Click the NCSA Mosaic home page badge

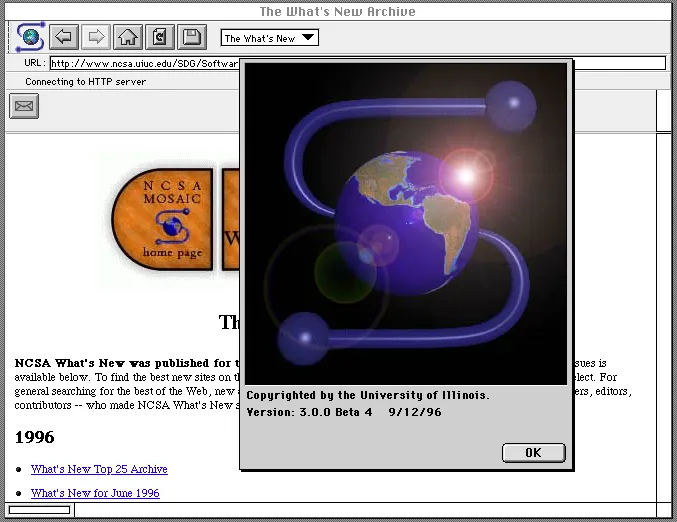pyautogui.click(x=162, y=219)
